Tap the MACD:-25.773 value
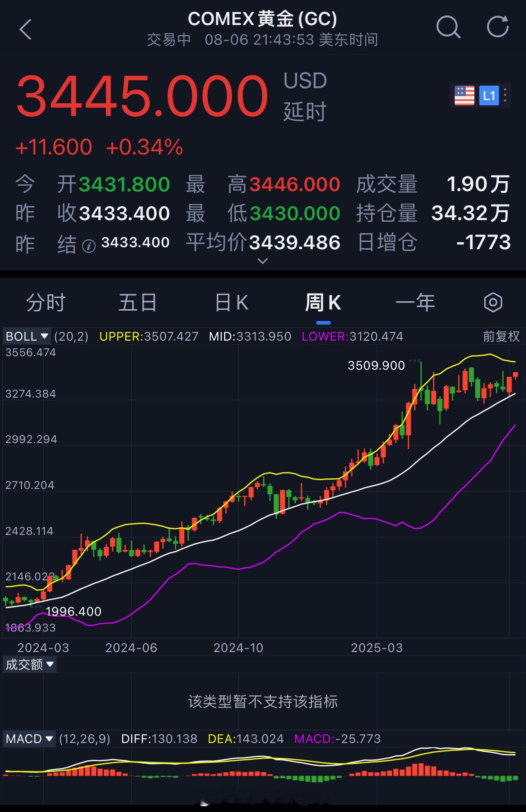This screenshot has width=526, height=812. click(338, 739)
